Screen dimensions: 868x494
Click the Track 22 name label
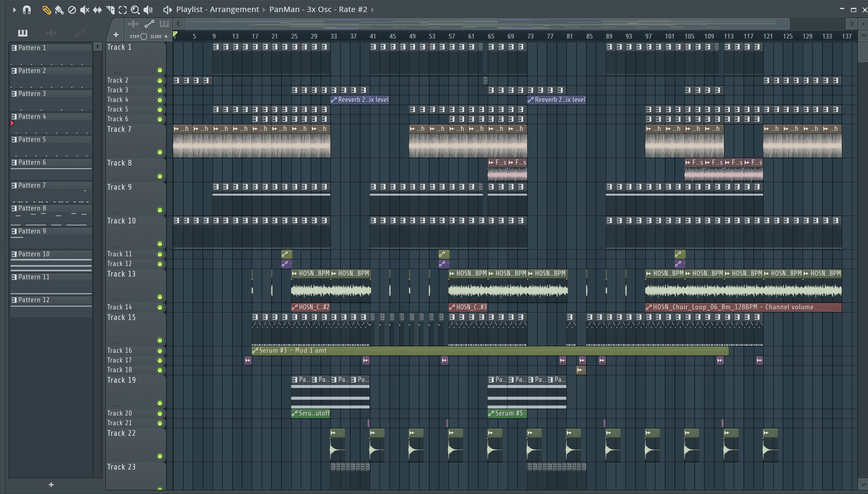pos(121,433)
